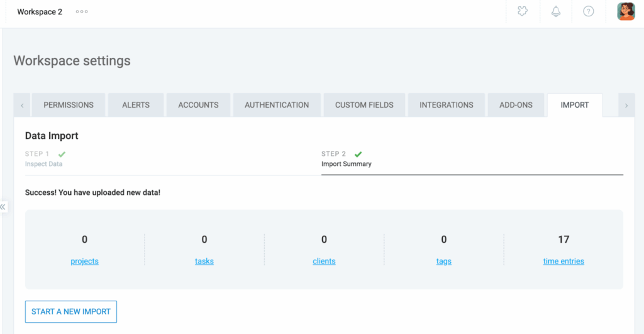Viewport: 644px width, 334px height.
Task: Click the clients link
Action: 324,261
